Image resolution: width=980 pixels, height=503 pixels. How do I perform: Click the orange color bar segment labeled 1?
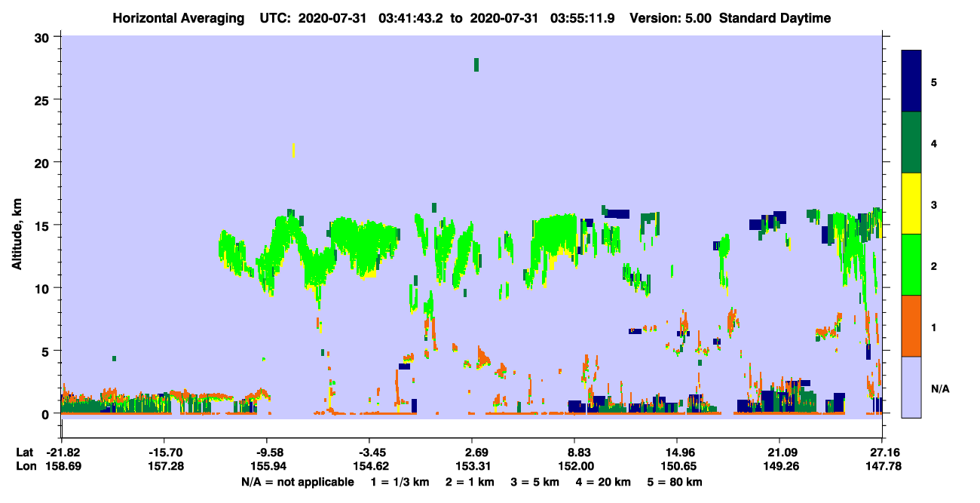point(911,326)
